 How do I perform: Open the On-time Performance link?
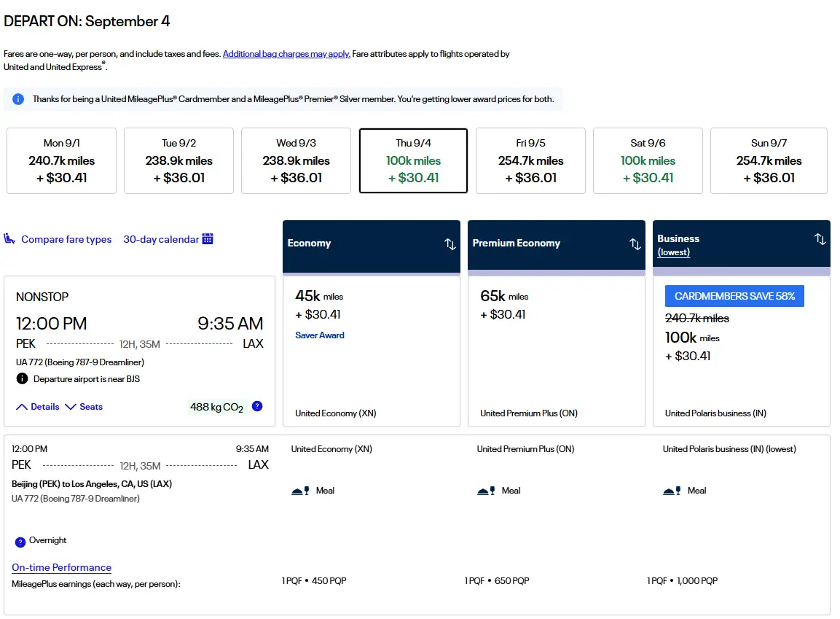pyautogui.click(x=62, y=567)
